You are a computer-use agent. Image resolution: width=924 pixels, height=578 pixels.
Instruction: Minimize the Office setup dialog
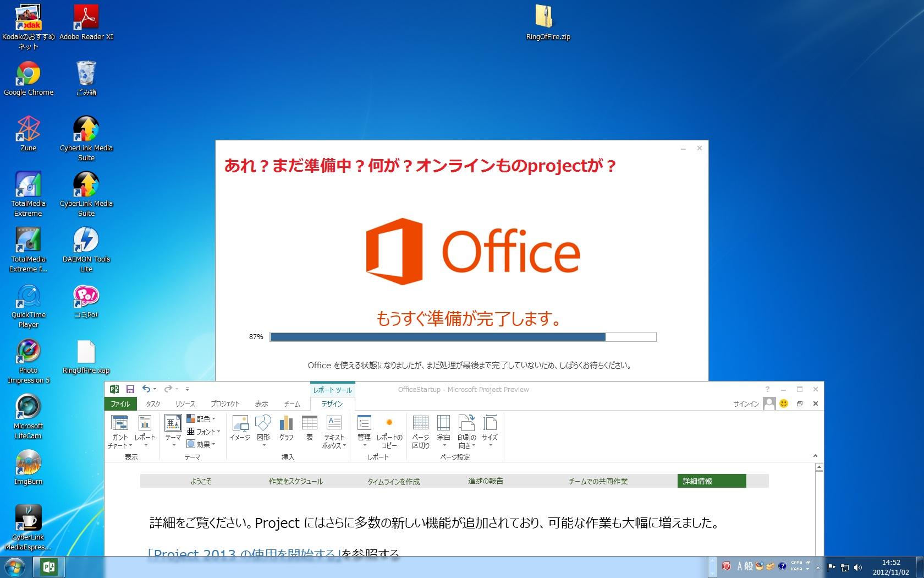tap(683, 149)
